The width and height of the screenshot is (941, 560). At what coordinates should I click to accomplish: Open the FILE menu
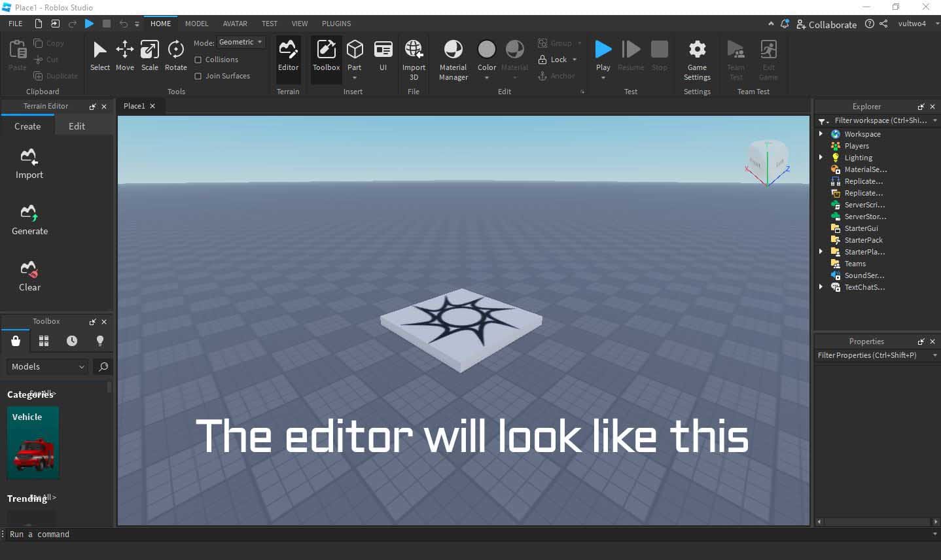(x=15, y=24)
